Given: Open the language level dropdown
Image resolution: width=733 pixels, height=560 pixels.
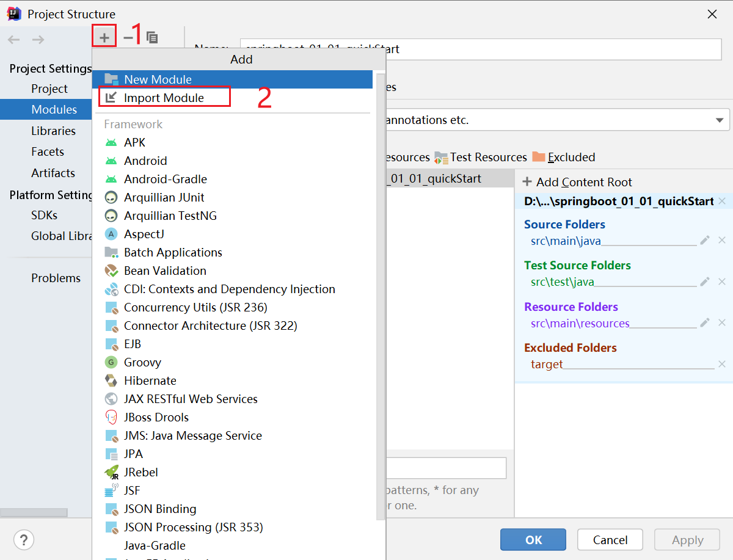Looking at the screenshot, I should coord(719,120).
